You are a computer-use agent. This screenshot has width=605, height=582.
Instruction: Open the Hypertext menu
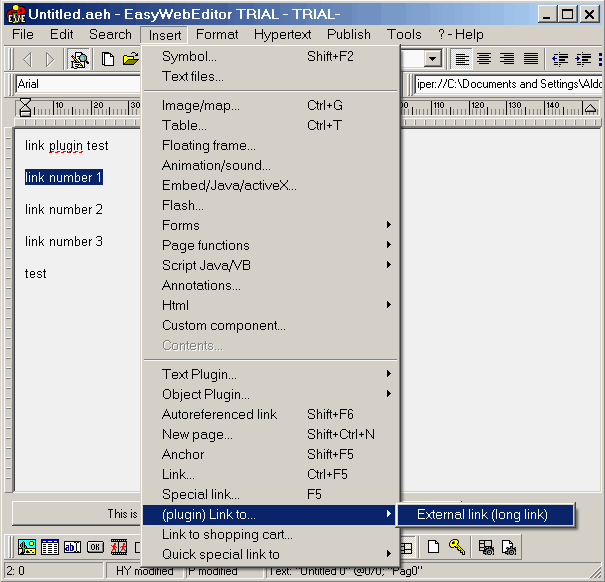[282, 34]
